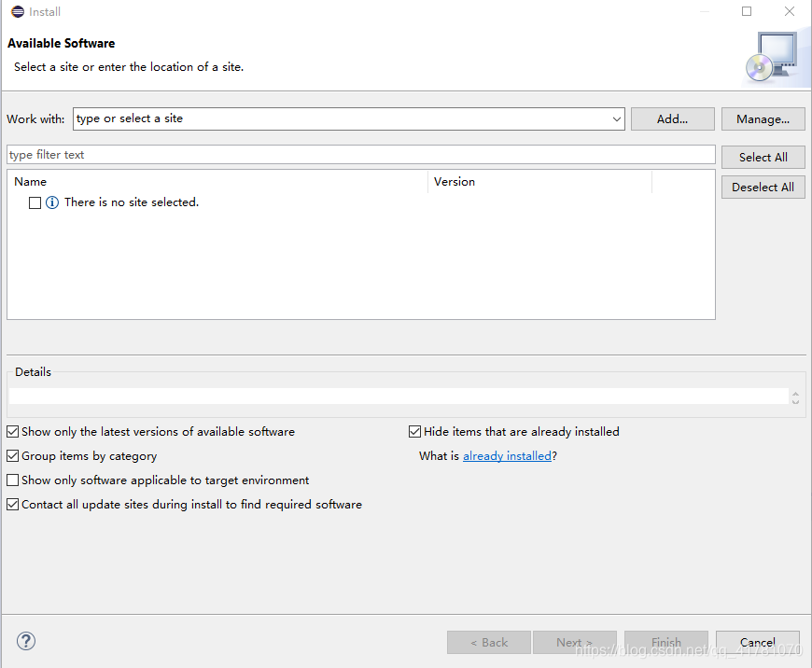
Task: Open the help question mark icon
Action: point(26,641)
